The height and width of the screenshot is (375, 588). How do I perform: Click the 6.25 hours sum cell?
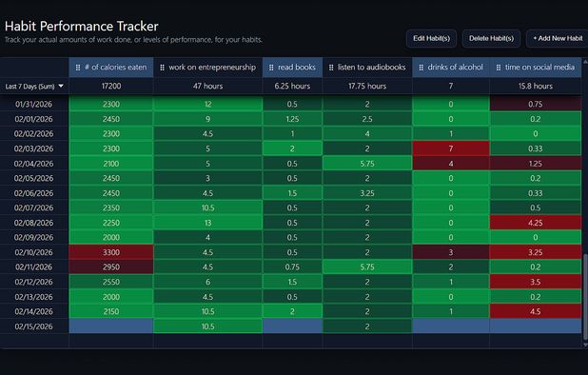pos(292,87)
